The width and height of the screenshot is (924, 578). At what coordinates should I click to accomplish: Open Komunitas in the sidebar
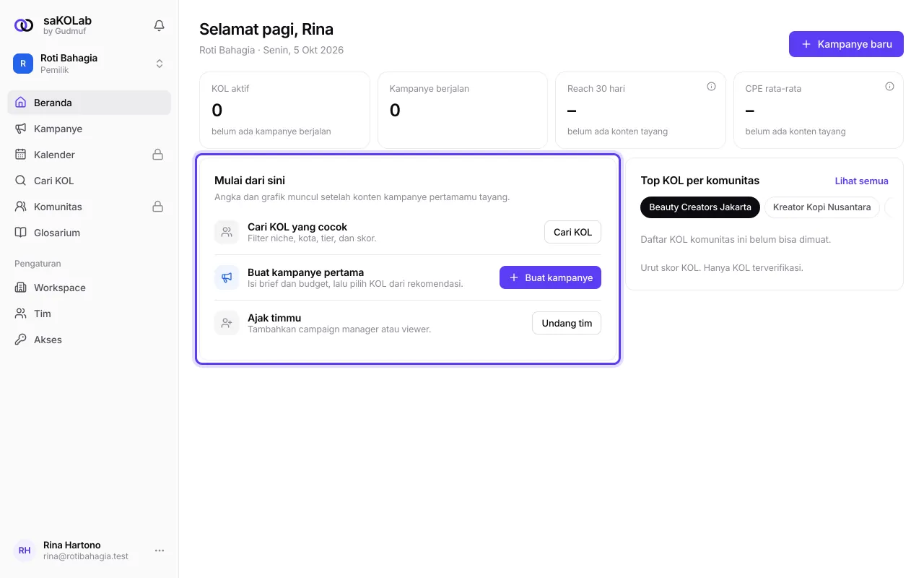[90, 207]
